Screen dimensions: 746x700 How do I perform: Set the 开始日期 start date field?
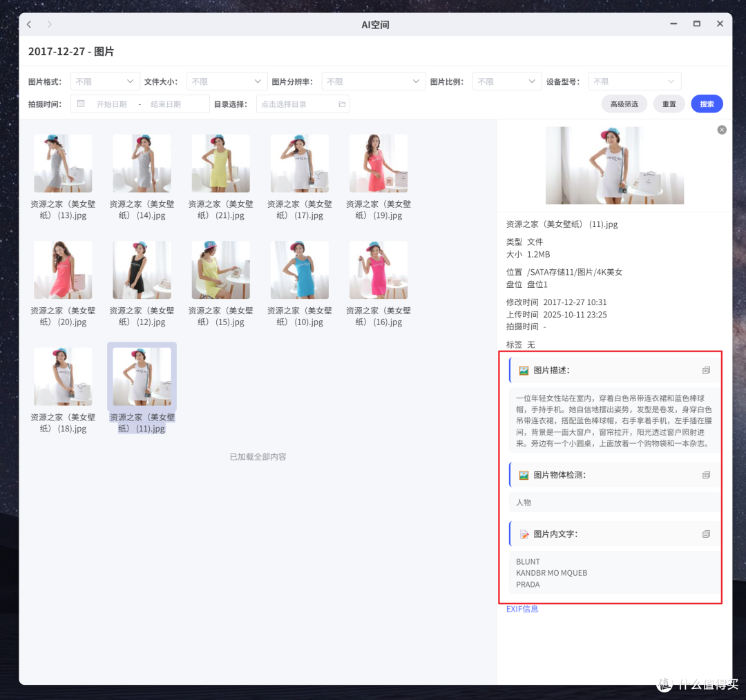(x=111, y=104)
